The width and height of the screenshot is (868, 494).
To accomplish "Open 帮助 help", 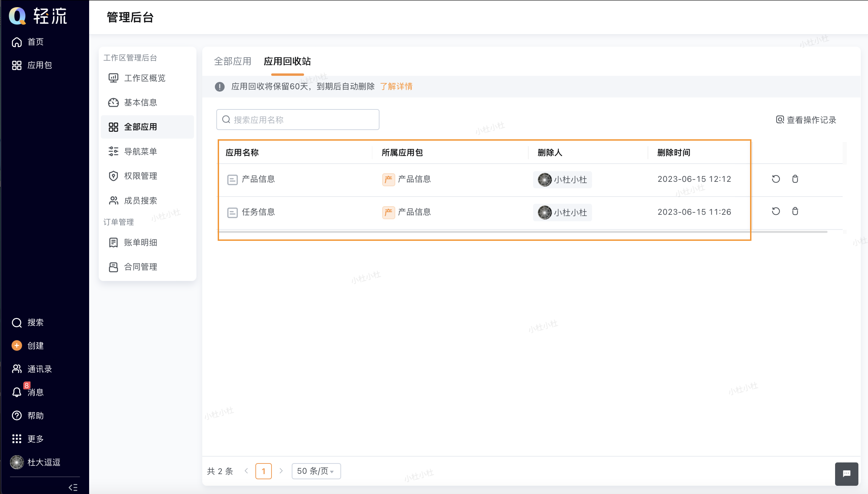I will tap(28, 415).
